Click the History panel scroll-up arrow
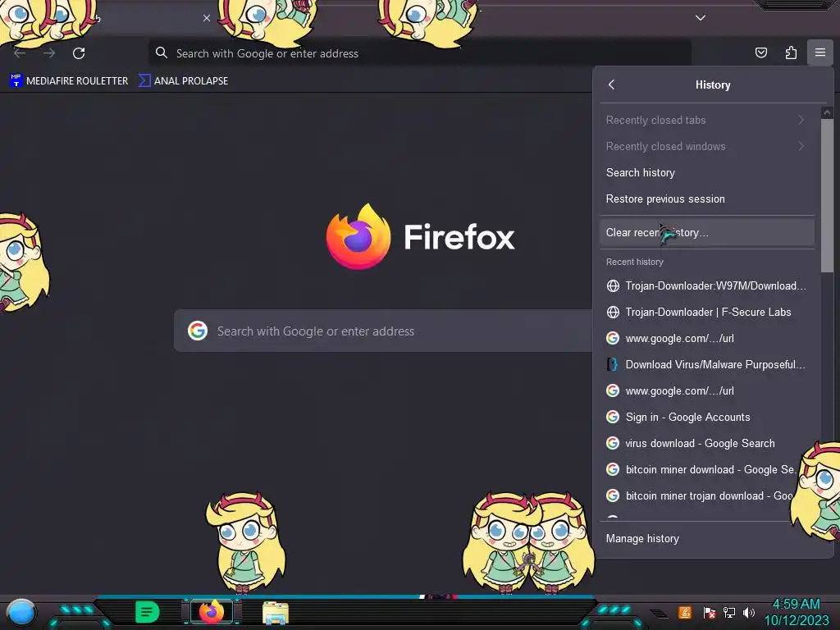Viewport: 840px width, 630px height. tap(827, 112)
